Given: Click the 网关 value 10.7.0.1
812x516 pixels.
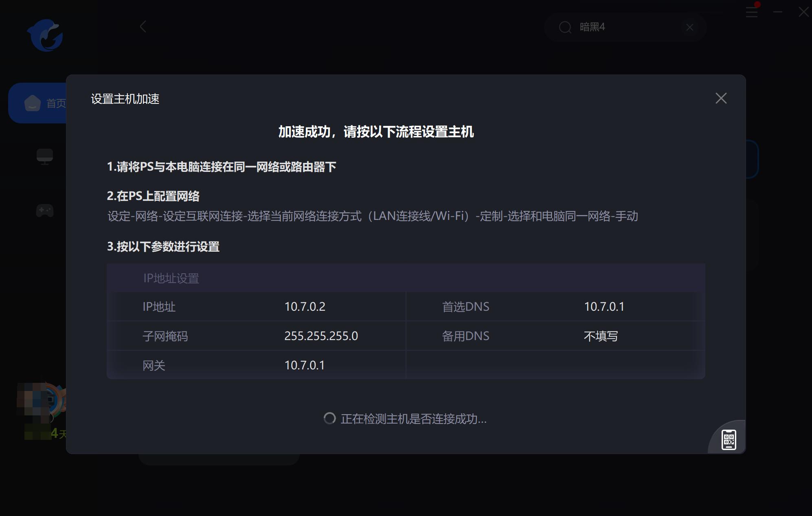Looking at the screenshot, I should 305,365.
